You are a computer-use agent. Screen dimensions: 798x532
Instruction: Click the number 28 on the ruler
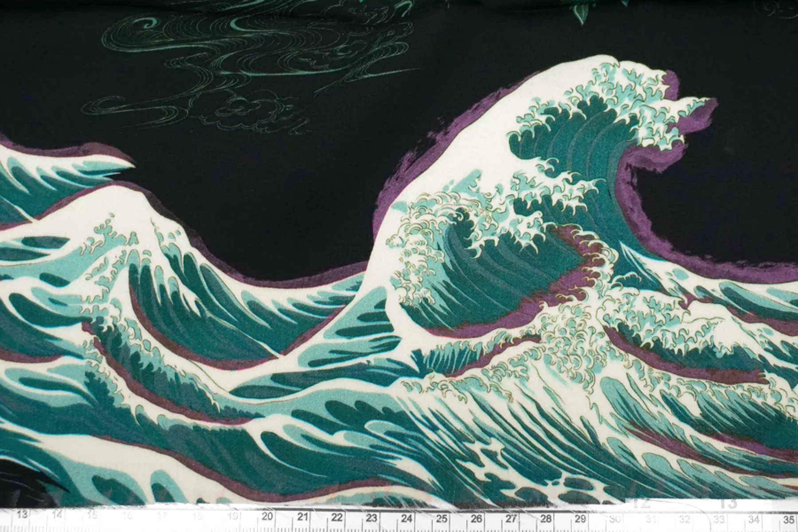[x=546, y=517]
